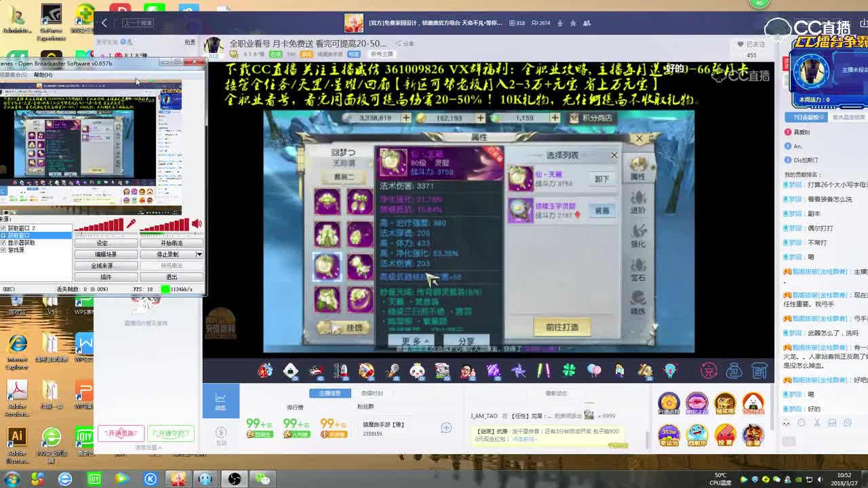Click the 分享 share button in item tooltip

click(467, 341)
